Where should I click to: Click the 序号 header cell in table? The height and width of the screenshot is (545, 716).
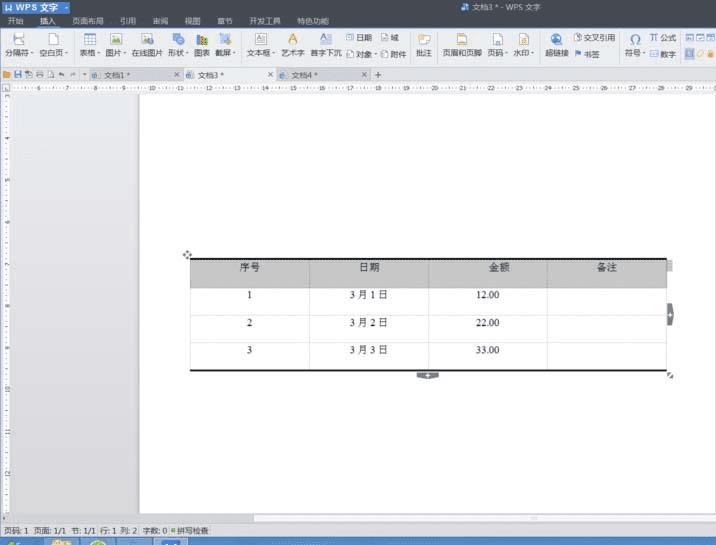[249, 273]
